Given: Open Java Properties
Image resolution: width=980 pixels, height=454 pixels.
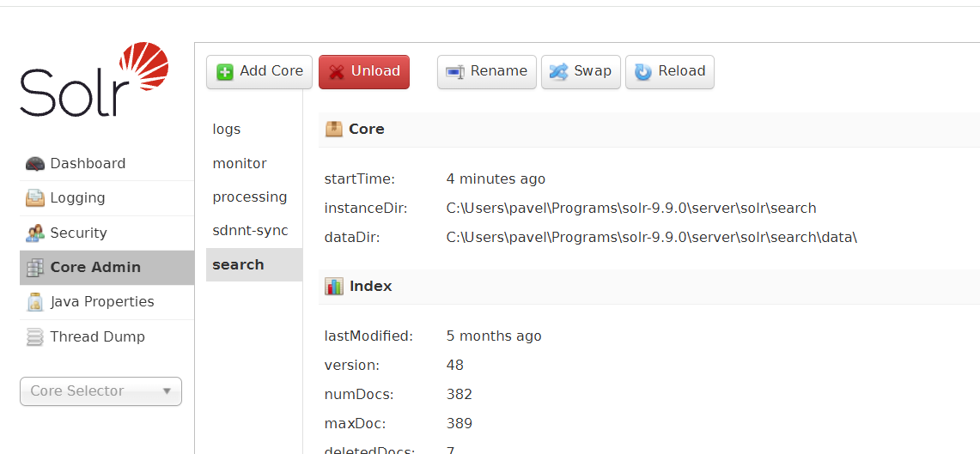Looking at the screenshot, I should point(107,302).
